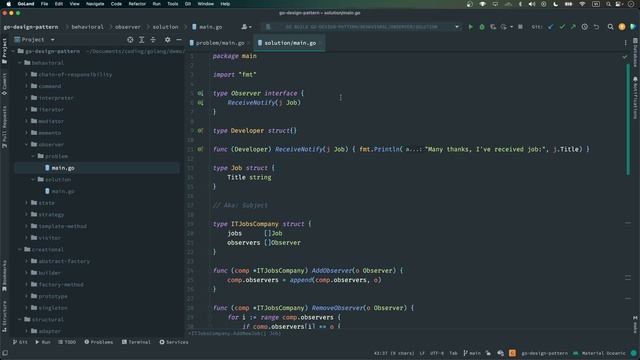Open the Notifications tool window on right strip
Screen dimensions: 640x360
click(635, 98)
